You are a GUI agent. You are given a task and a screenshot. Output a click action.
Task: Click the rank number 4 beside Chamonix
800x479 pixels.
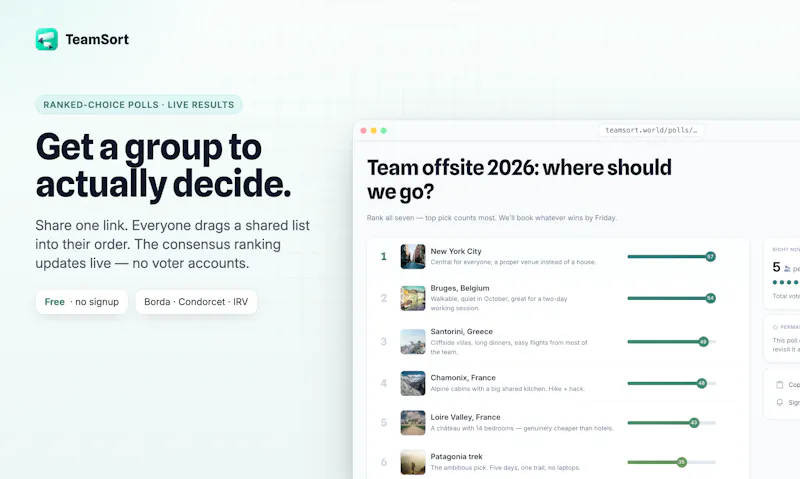tap(384, 383)
